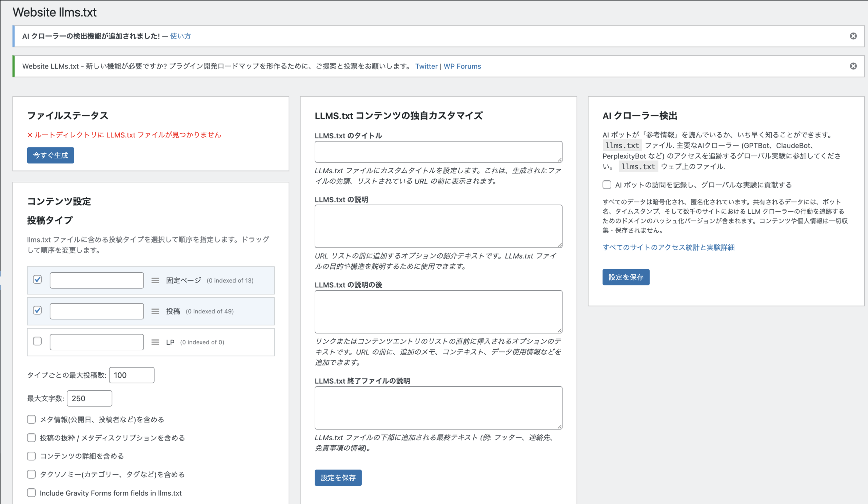Dismiss the plugin roadmap feedback notice
Image resolution: width=868 pixels, height=504 pixels.
click(x=853, y=66)
